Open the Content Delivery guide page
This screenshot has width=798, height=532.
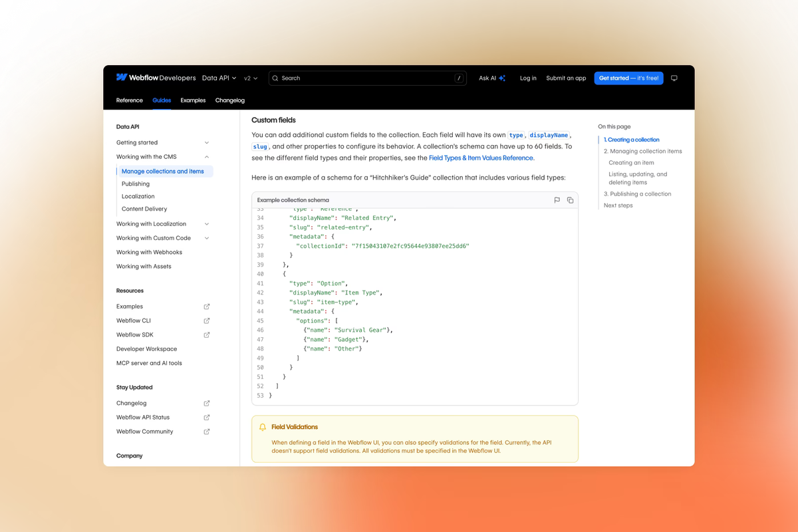144,209
